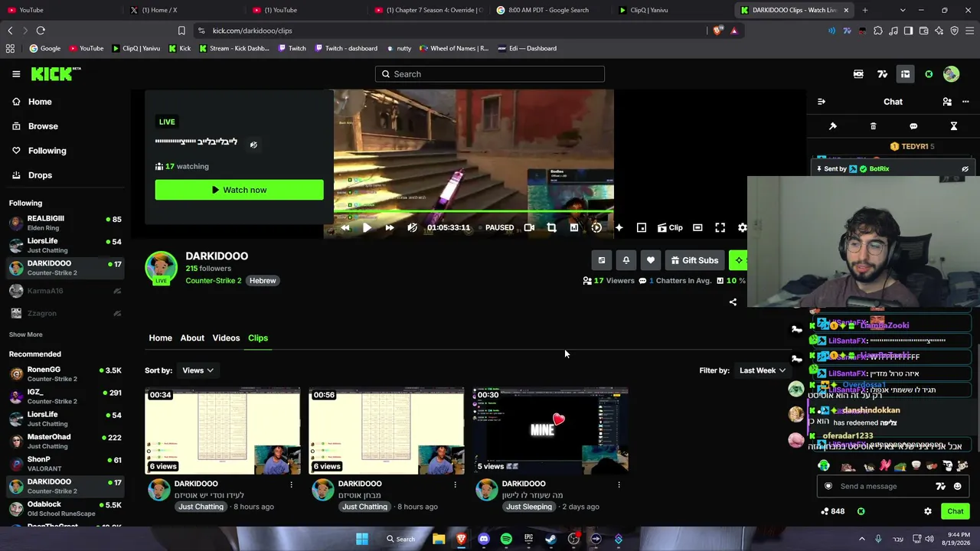Share the channel via share icon
Screen dimensions: 980x551
[x=733, y=302]
